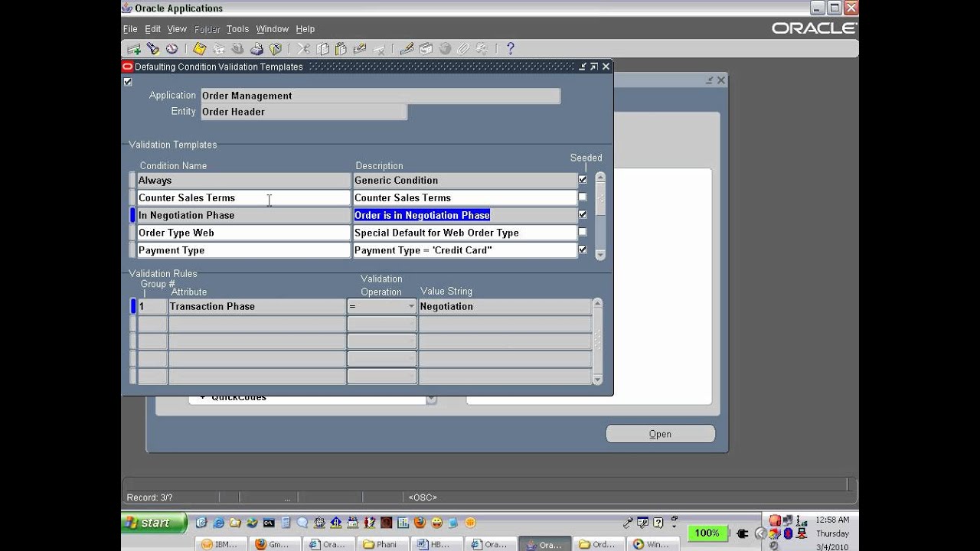Click the Validation Rules scrollbar down arrow

tap(597, 379)
